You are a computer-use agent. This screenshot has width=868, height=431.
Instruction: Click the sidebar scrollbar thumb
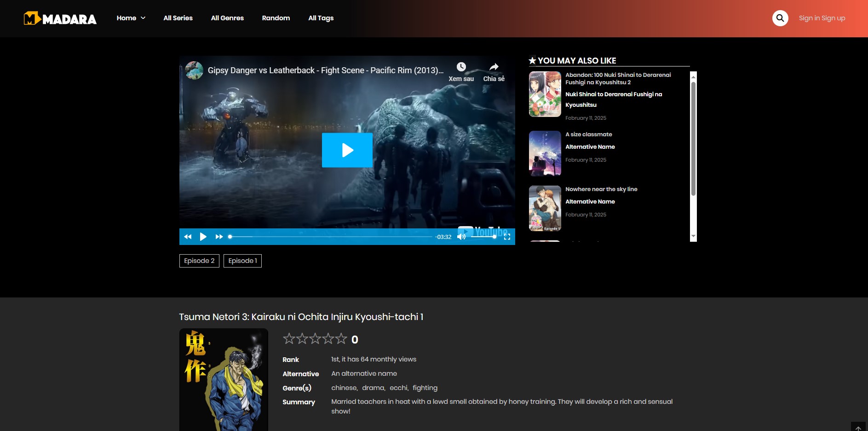point(694,139)
